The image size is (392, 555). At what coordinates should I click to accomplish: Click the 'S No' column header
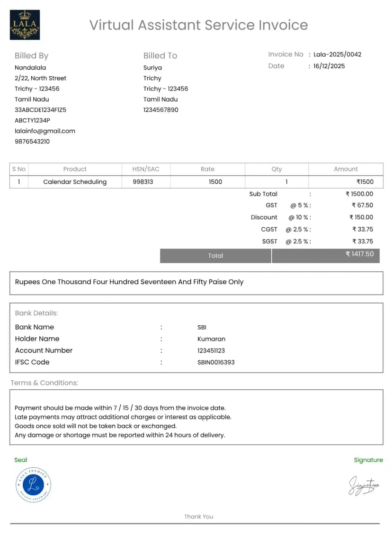point(19,169)
